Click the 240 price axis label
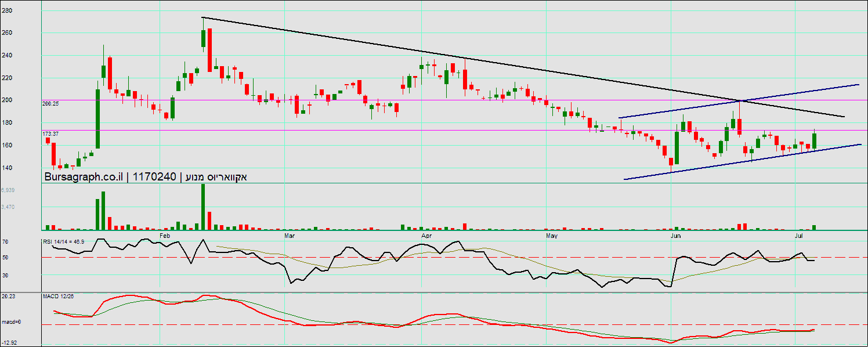The height and width of the screenshot is (347, 868). 7,56
